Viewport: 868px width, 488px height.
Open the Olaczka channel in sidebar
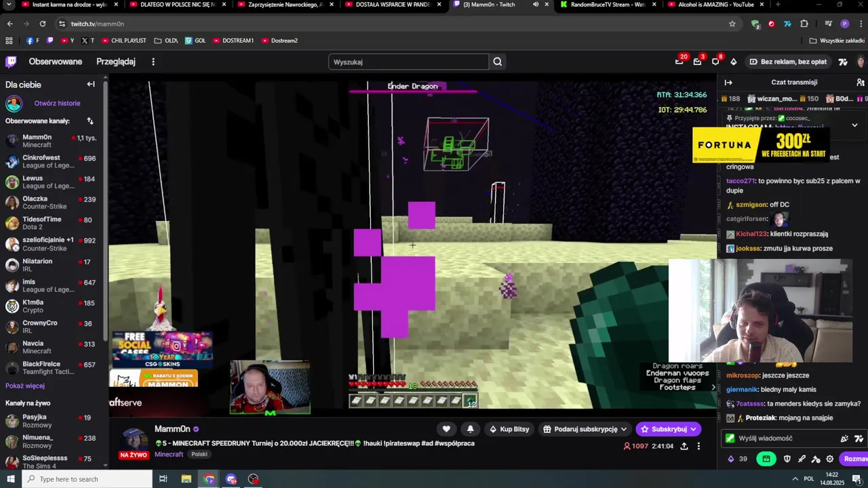[x=53, y=202]
